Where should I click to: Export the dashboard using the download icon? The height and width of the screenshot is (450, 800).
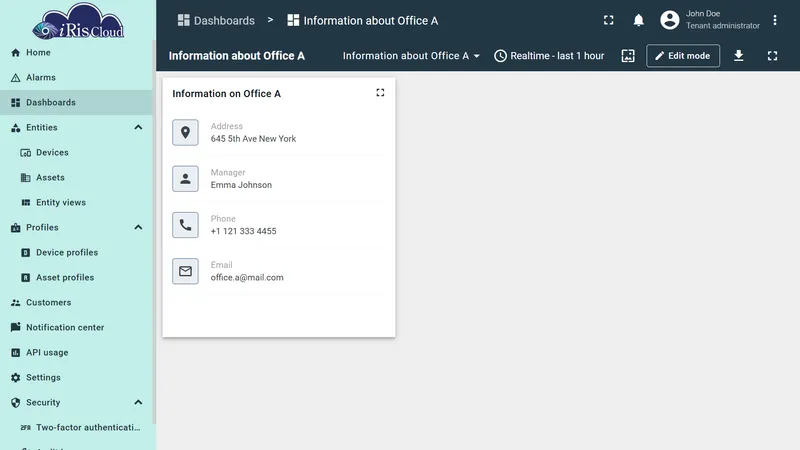point(738,56)
